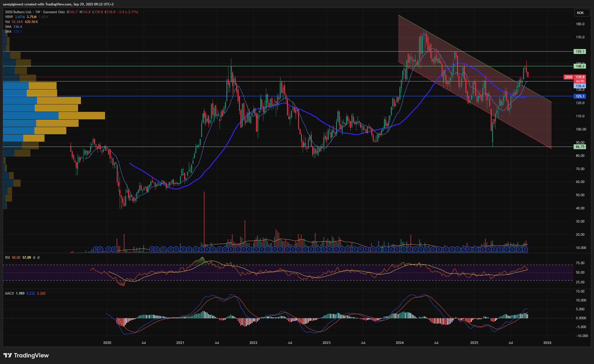Click the TradingView logo at bottom left
The width and height of the screenshot is (594, 364).
click(x=26, y=355)
